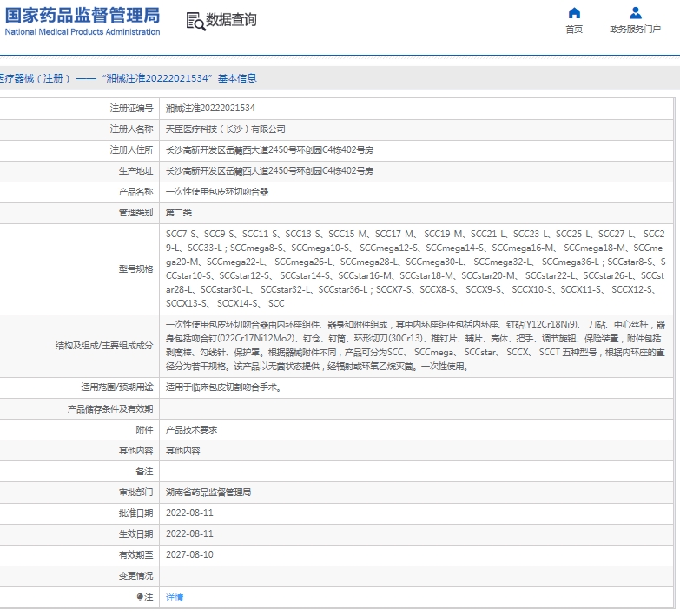Viewport: 680px width, 616px height.
Task: Click the 结构及组成/主要组成成分 row label
Action: pyautogui.click(x=104, y=345)
